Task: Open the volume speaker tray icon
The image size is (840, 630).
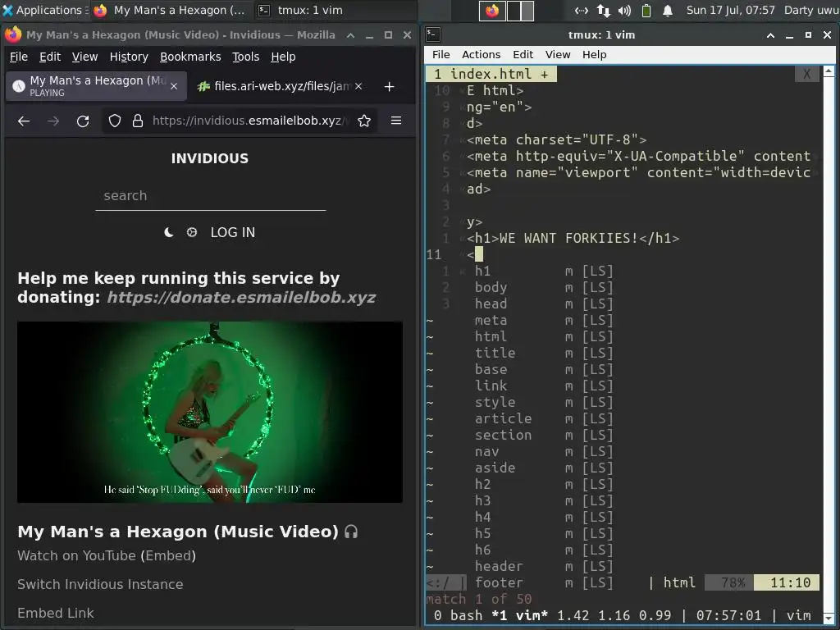Action: point(624,10)
